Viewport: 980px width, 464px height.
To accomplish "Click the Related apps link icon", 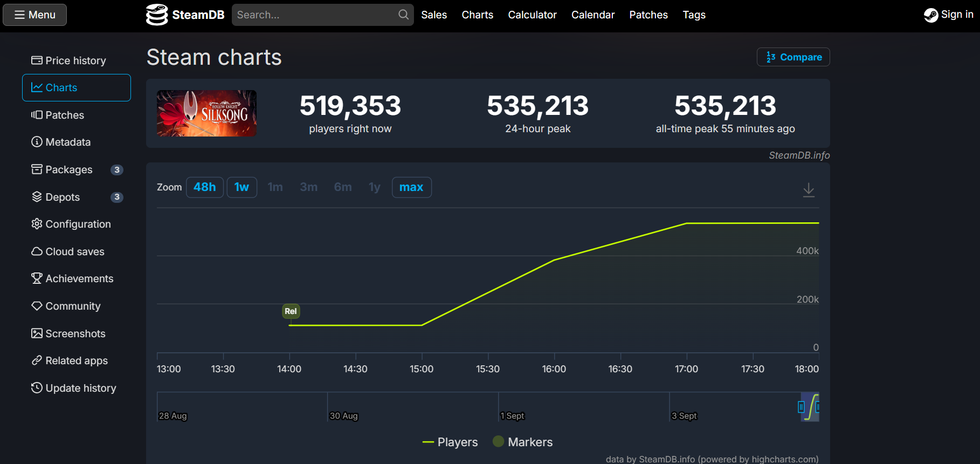I will click(x=37, y=360).
